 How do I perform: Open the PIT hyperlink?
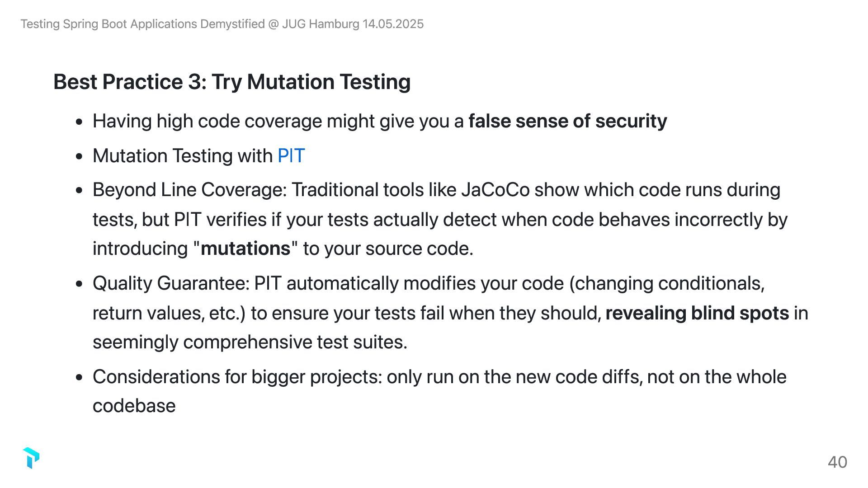291,156
